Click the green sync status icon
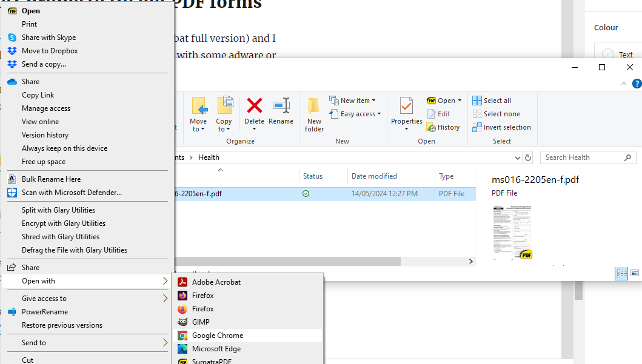The image size is (642, 364). coord(306,194)
